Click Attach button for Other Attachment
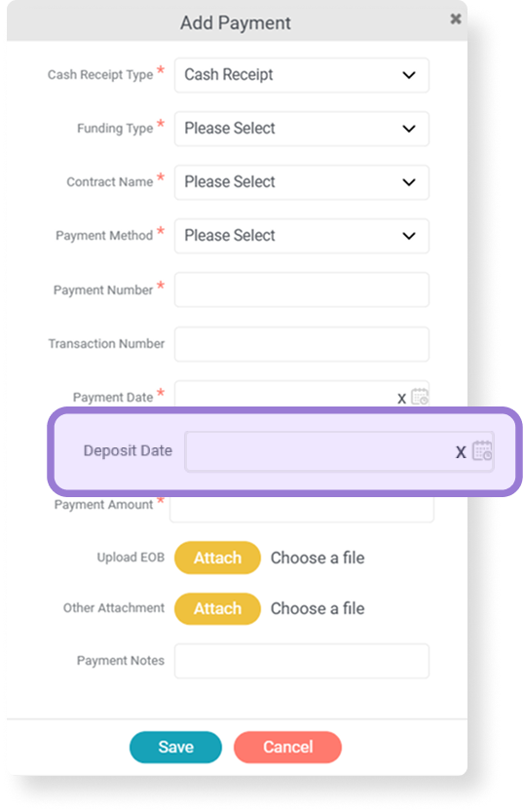Image resolution: width=523 pixels, height=812 pixels. [217, 608]
